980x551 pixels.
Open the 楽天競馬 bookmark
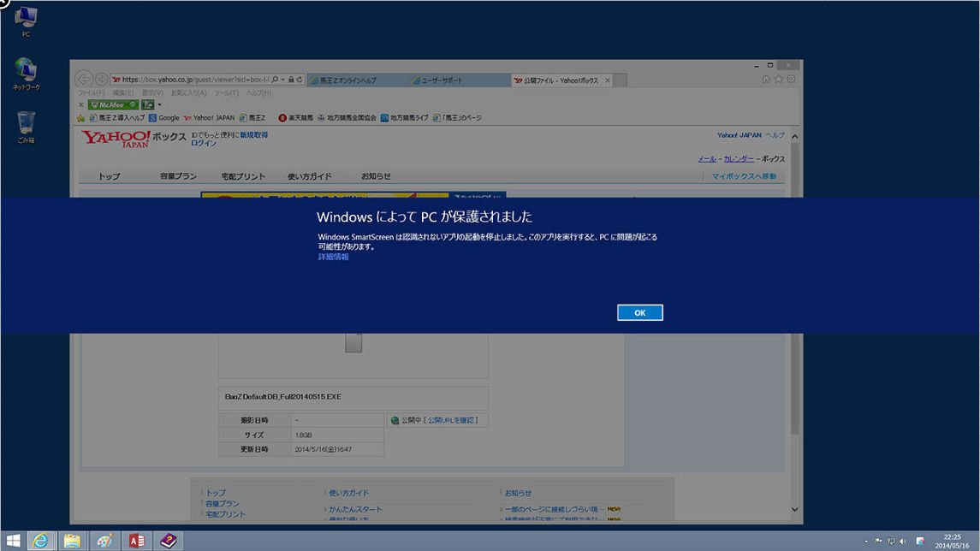(x=295, y=117)
